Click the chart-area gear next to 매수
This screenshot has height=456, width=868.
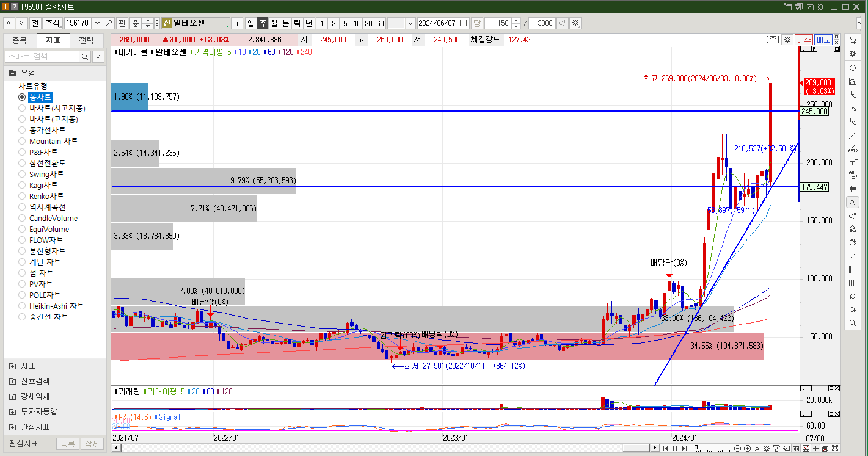[x=787, y=40]
